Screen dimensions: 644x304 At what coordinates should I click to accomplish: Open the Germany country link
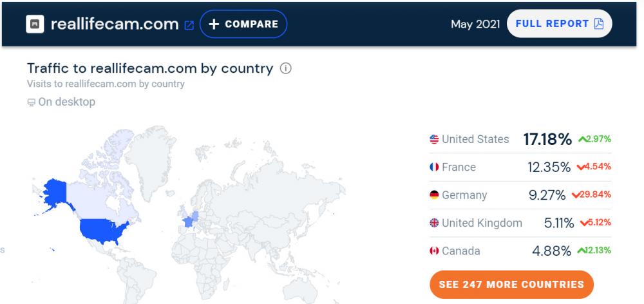point(464,195)
